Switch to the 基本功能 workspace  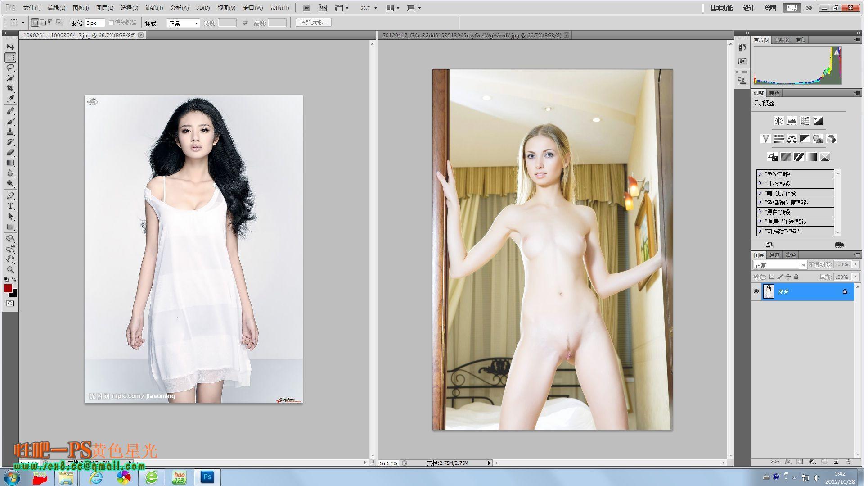(721, 8)
